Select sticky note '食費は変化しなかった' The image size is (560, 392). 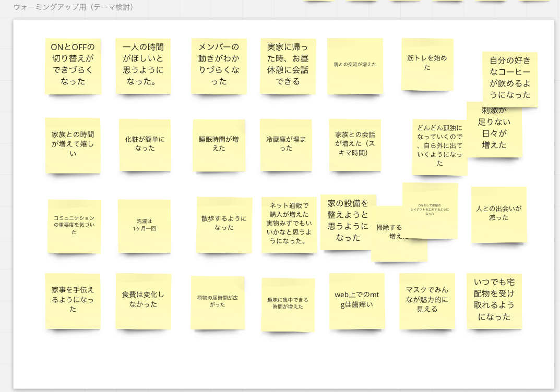pyautogui.click(x=143, y=301)
